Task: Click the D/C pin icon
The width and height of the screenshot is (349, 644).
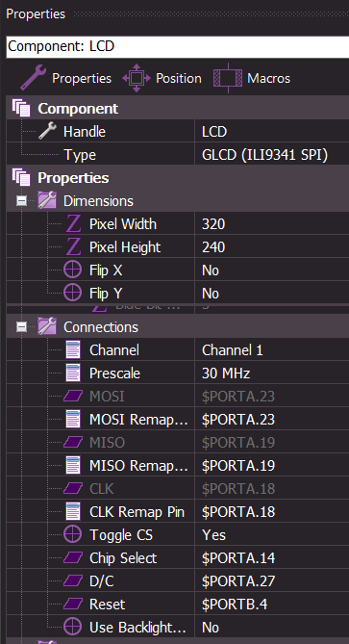Action: (x=73, y=580)
